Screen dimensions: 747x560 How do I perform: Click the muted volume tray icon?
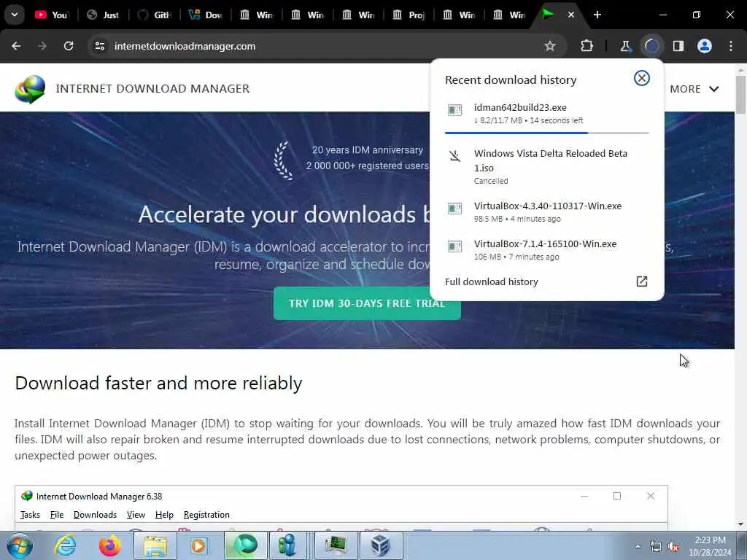click(673, 547)
